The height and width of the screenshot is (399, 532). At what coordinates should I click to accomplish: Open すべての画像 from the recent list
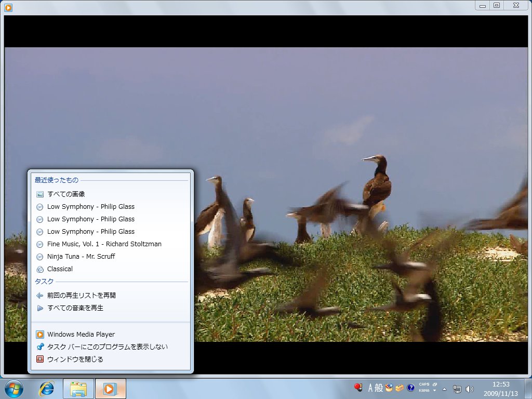111,194
